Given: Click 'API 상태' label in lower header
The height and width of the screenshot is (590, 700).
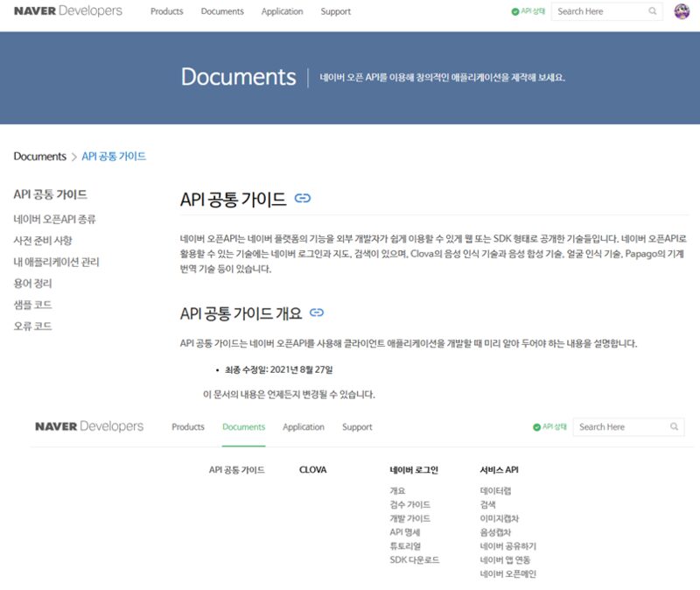Looking at the screenshot, I should pos(555,426).
